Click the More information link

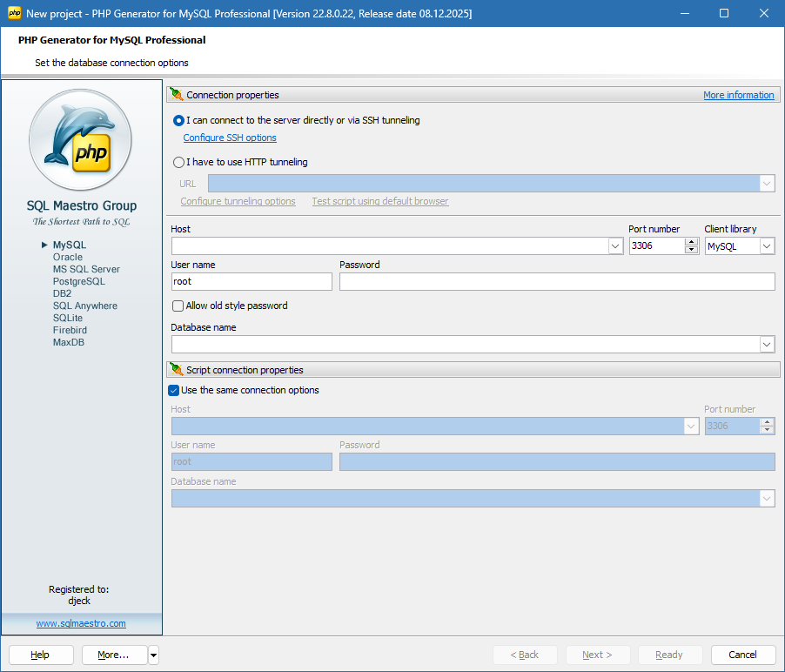coord(739,94)
